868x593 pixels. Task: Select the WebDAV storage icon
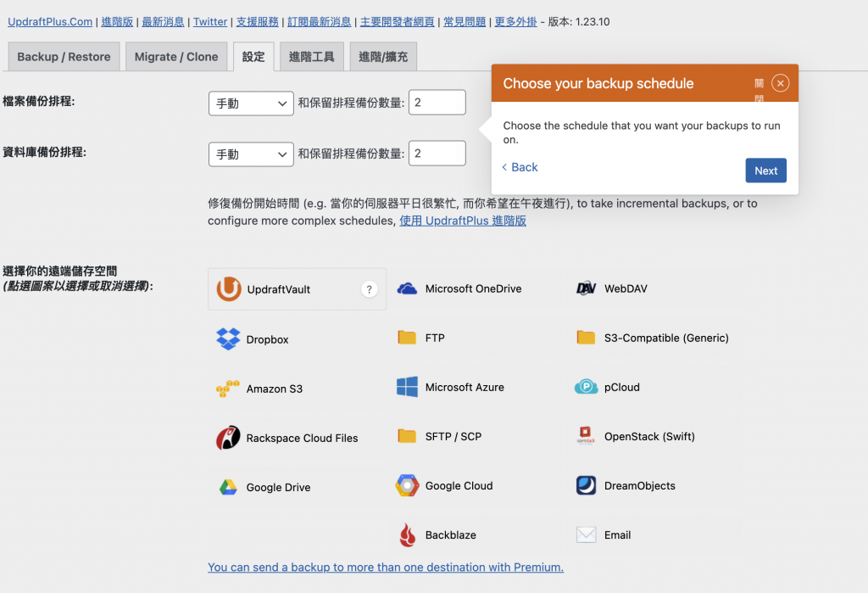[x=587, y=288]
